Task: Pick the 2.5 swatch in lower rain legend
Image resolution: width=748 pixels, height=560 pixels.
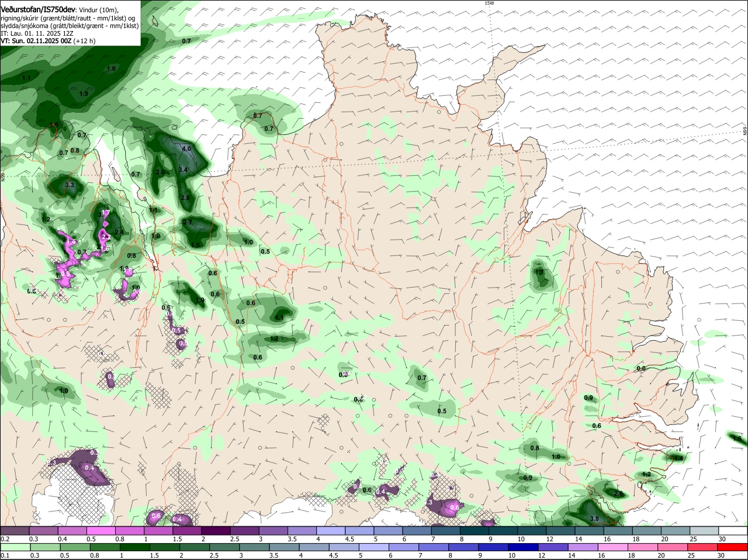Action: pos(226,547)
